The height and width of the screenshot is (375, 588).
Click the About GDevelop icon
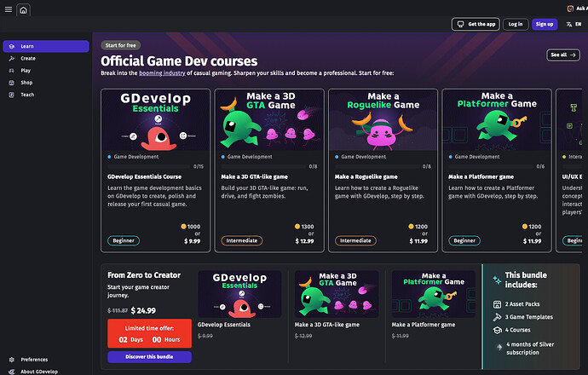tap(12, 372)
